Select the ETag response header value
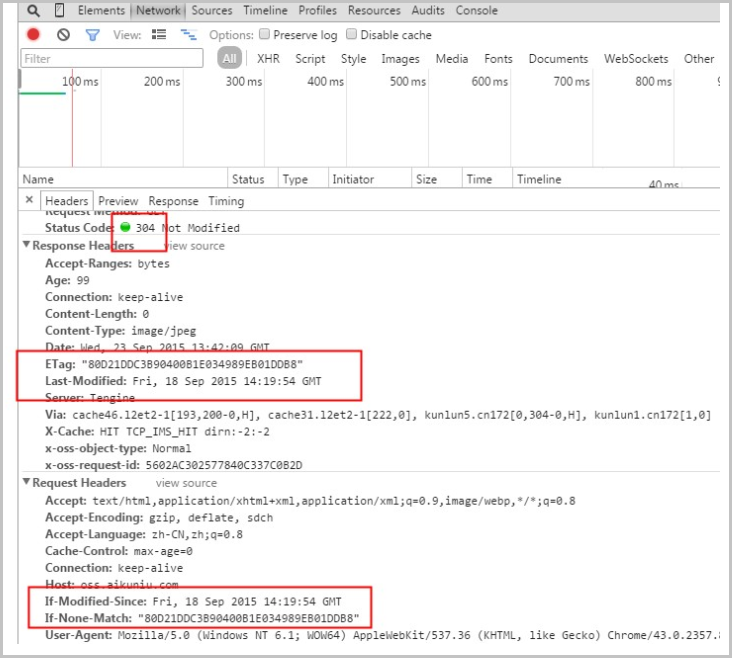 coord(192,364)
